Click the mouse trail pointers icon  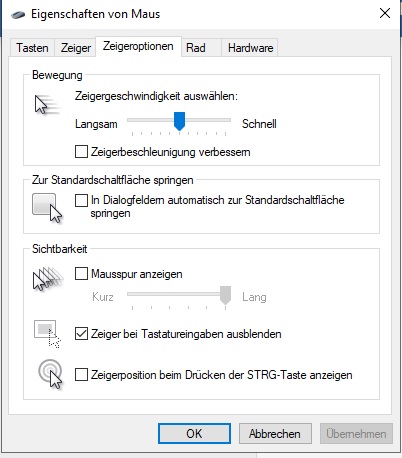[48, 279]
